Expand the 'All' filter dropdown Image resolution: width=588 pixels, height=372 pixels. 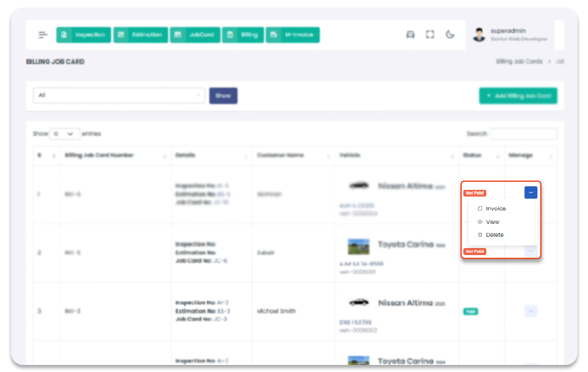point(119,95)
